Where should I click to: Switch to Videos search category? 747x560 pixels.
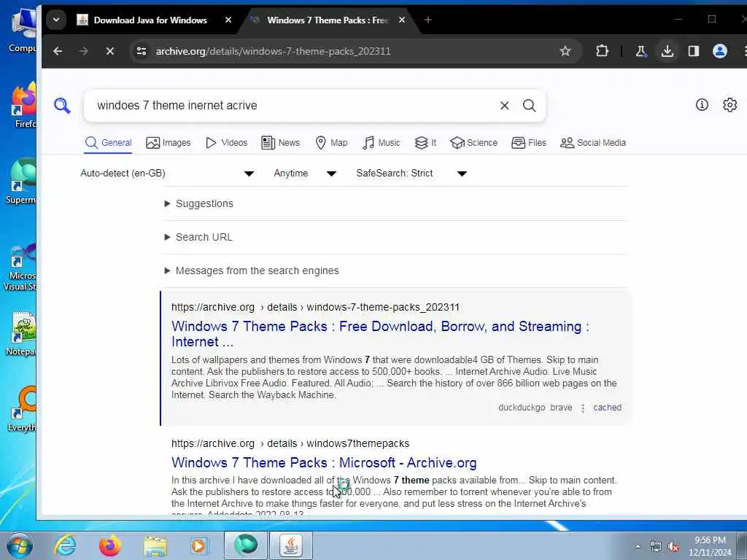[x=226, y=142]
